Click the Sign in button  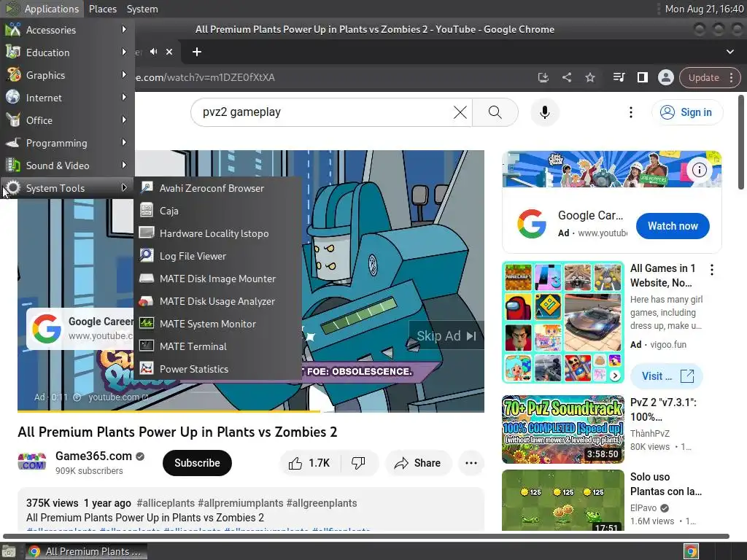coord(686,112)
